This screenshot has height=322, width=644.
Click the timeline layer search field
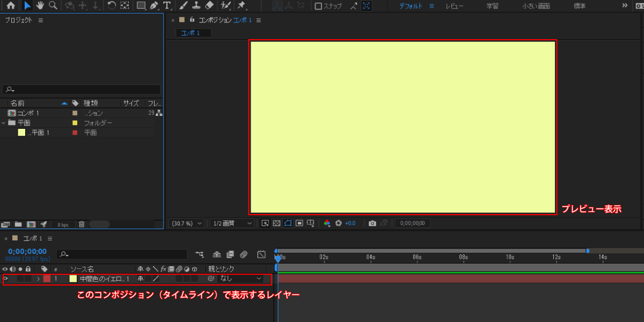(122, 254)
